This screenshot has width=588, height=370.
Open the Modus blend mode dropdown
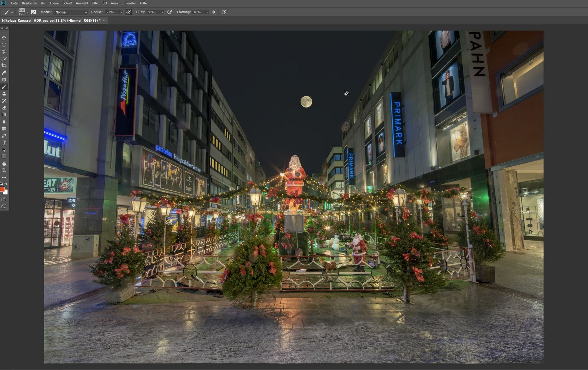click(x=71, y=12)
